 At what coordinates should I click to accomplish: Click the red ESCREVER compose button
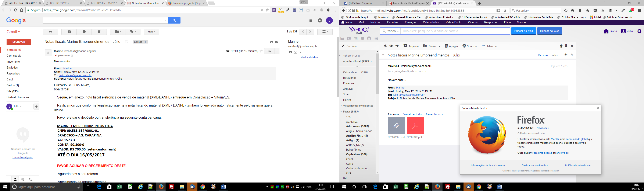click(19, 42)
